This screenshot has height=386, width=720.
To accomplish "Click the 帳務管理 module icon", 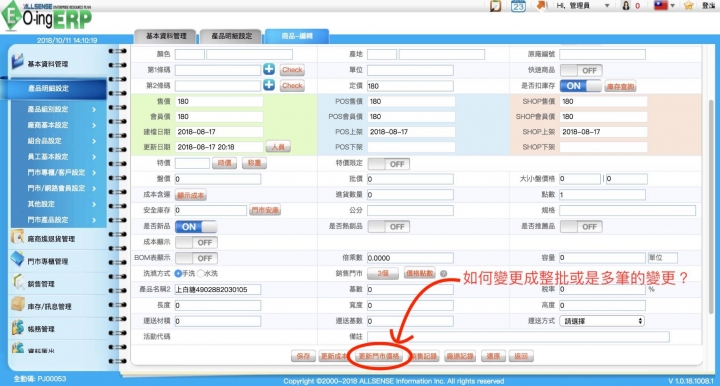I will pyautogui.click(x=17, y=327).
